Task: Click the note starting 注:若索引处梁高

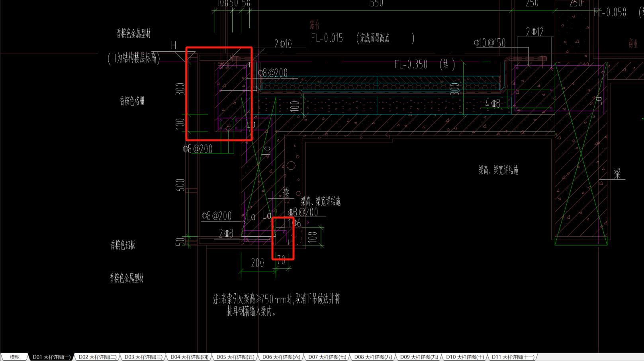Action: pyautogui.click(x=277, y=299)
